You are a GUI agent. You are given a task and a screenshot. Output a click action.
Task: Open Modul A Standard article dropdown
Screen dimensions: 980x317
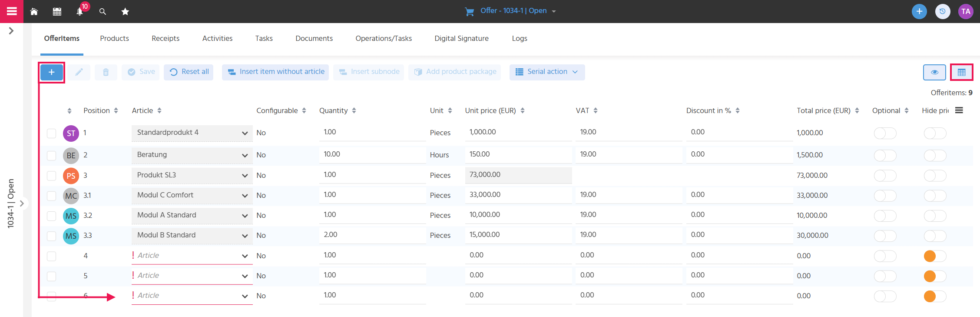tap(192, 216)
